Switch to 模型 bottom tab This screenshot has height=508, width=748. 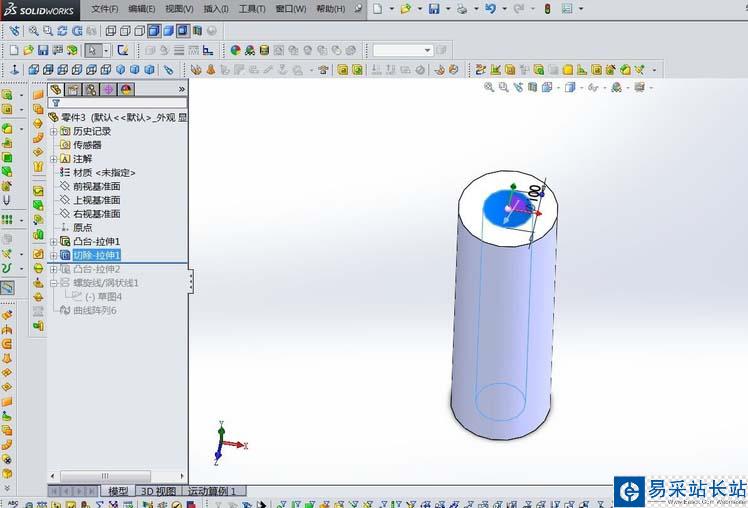pos(118,491)
